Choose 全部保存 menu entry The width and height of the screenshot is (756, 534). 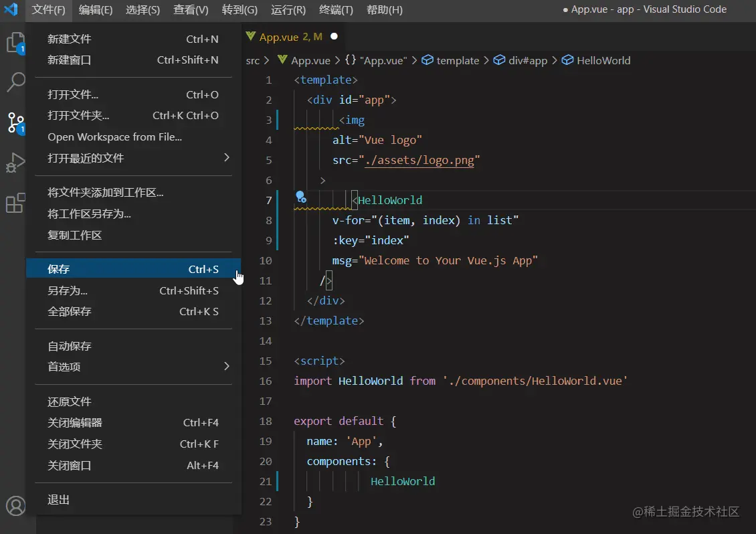(x=134, y=311)
